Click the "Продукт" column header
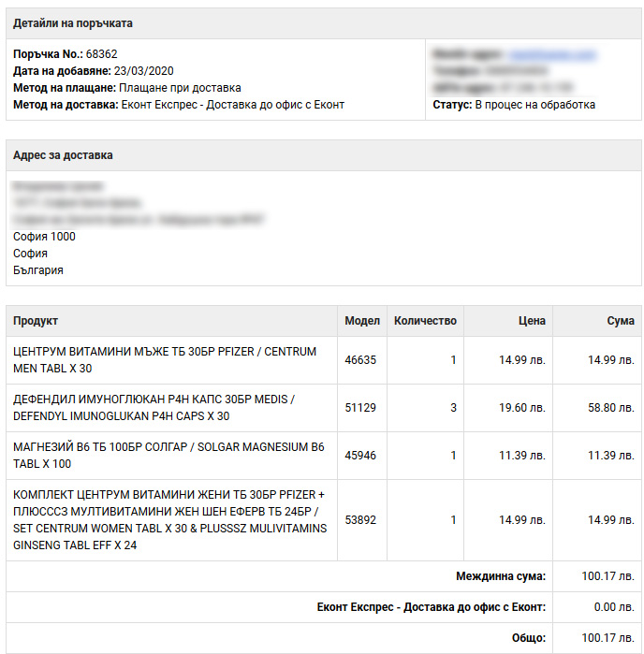The image size is (644, 654). (36, 321)
